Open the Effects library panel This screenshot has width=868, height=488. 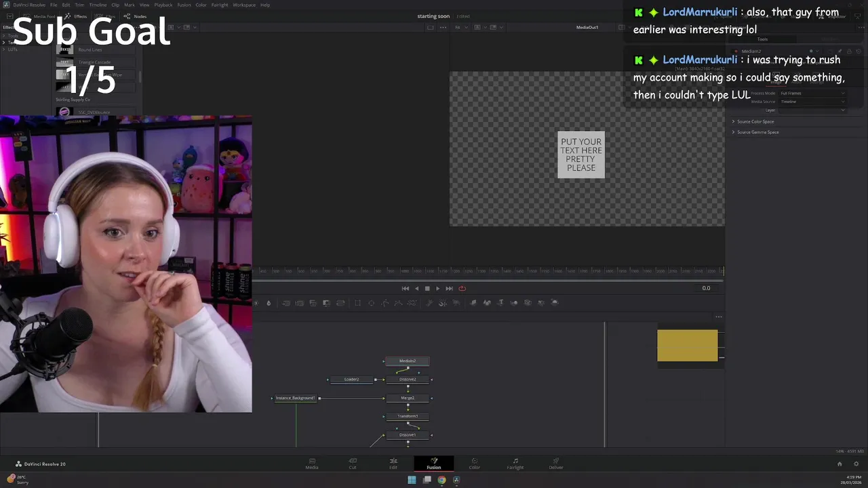click(76, 16)
